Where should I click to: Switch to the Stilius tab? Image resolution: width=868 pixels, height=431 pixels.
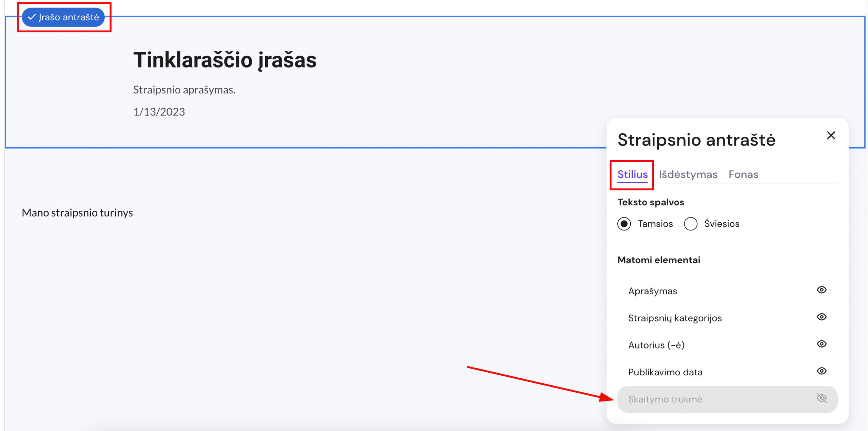(632, 174)
